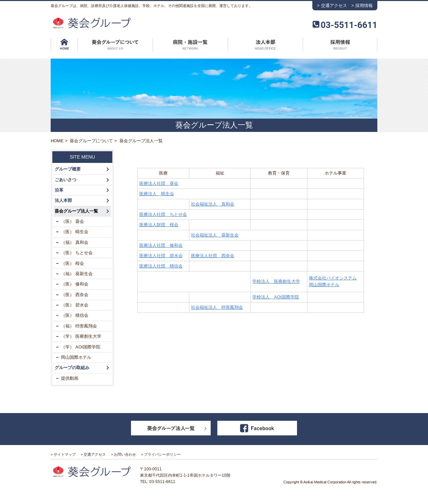
Task: Click 医療法人財団 桜会 table link
Action: [159, 225]
